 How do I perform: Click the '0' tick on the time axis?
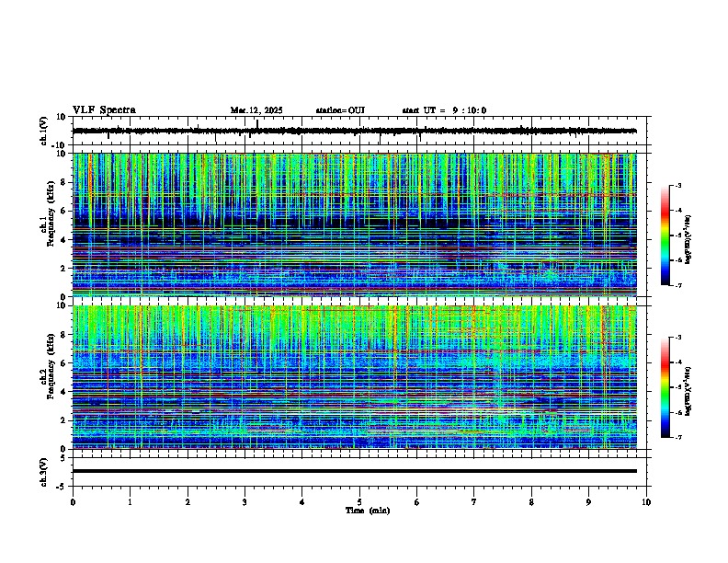pos(73,502)
